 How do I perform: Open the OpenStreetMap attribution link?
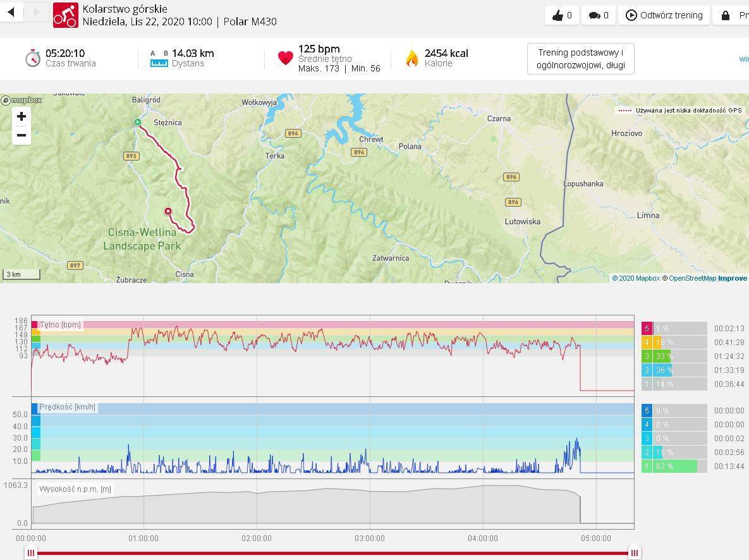point(692,278)
